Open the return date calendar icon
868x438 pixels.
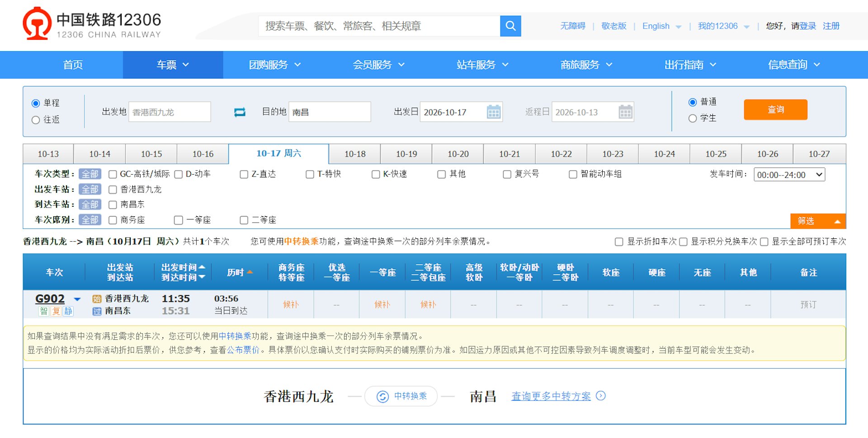[625, 112]
